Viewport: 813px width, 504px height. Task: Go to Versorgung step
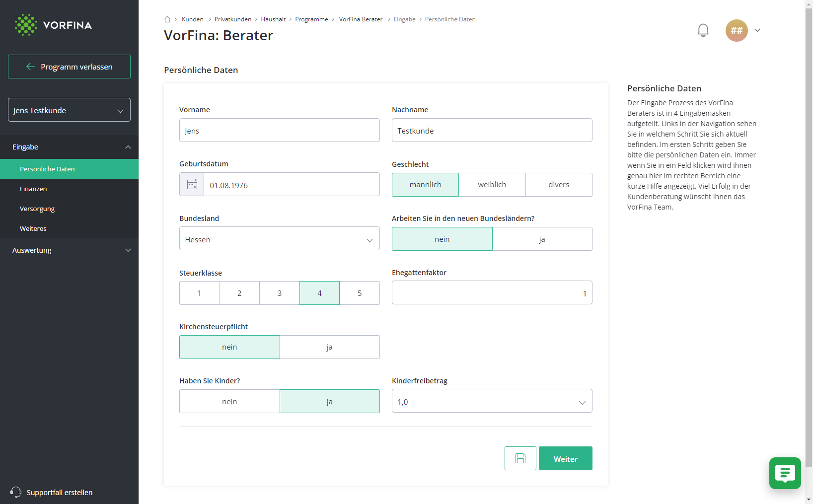69,209
